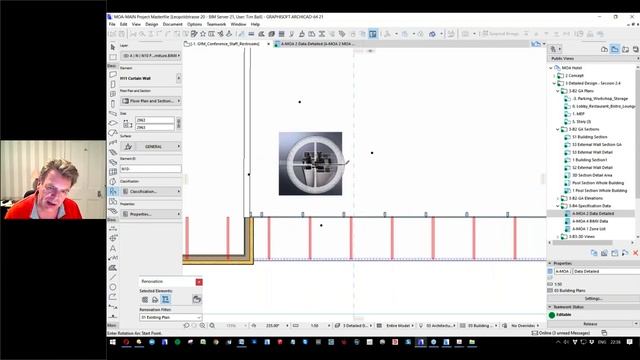Collapse the 3-B2 GA Plans folder
The width and height of the screenshot is (640, 360).
(558, 91)
